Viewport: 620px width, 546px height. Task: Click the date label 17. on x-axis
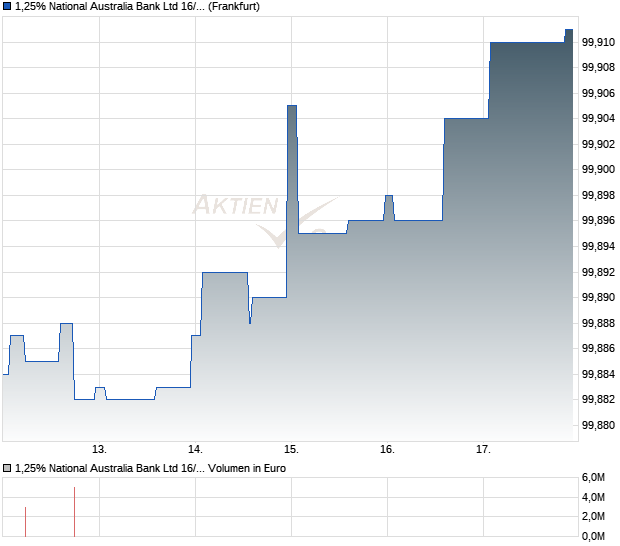click(x=483, y=450)
